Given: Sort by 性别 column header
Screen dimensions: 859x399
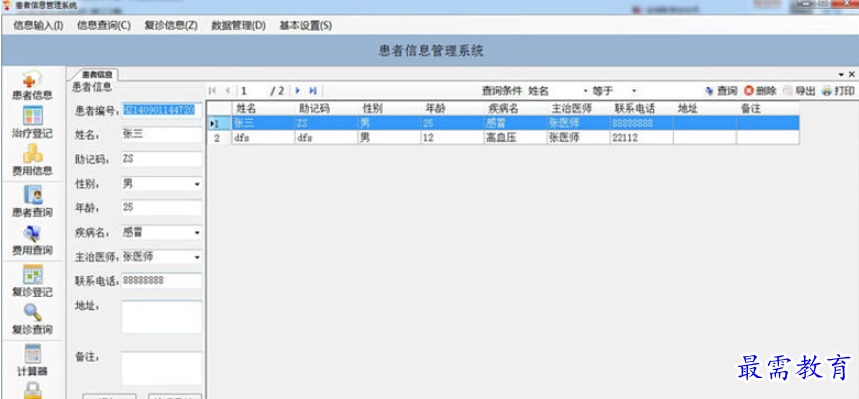Looking at the screenshot, I should pos(388,108).
